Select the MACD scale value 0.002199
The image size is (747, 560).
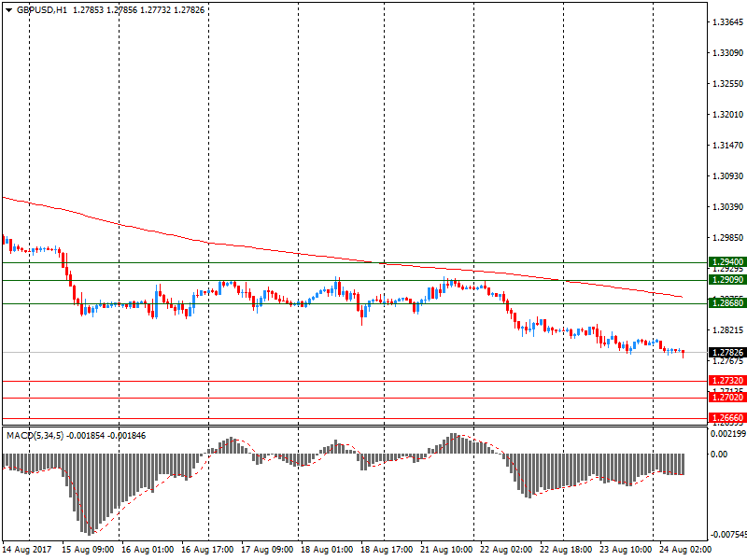point(728,434)
